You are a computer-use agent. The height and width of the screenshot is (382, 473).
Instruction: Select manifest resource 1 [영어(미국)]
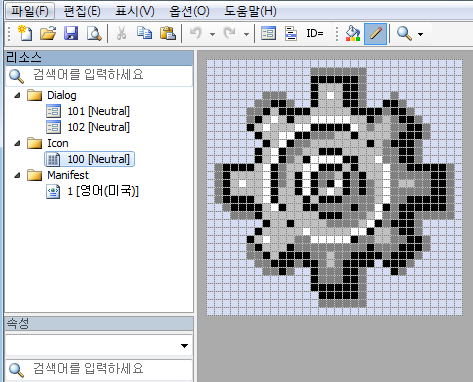[103, 191]
